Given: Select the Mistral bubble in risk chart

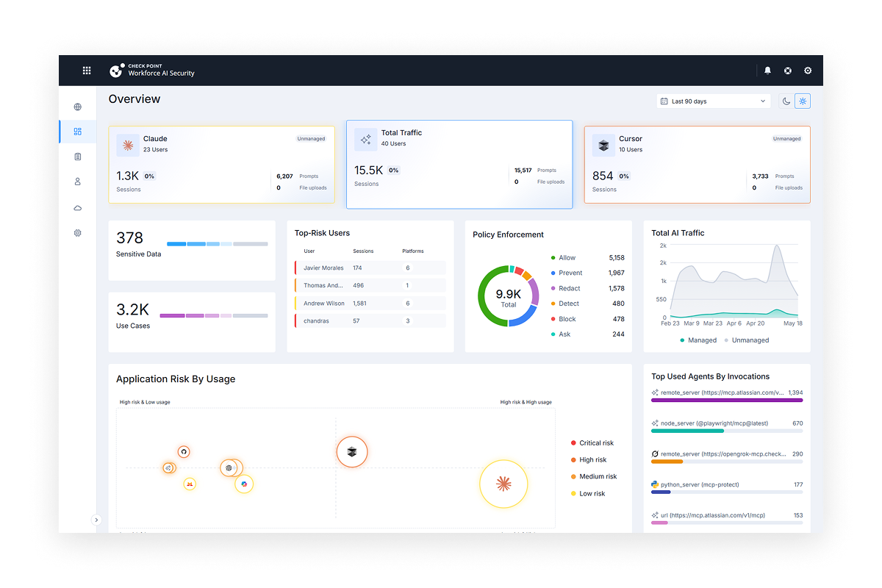Looking at the screenshot, I should tap(190, 484).
